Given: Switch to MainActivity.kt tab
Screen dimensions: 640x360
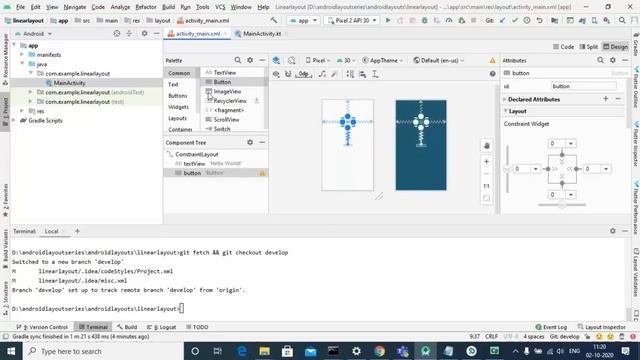Looking at the screenshot, I should tap(262, 33).
